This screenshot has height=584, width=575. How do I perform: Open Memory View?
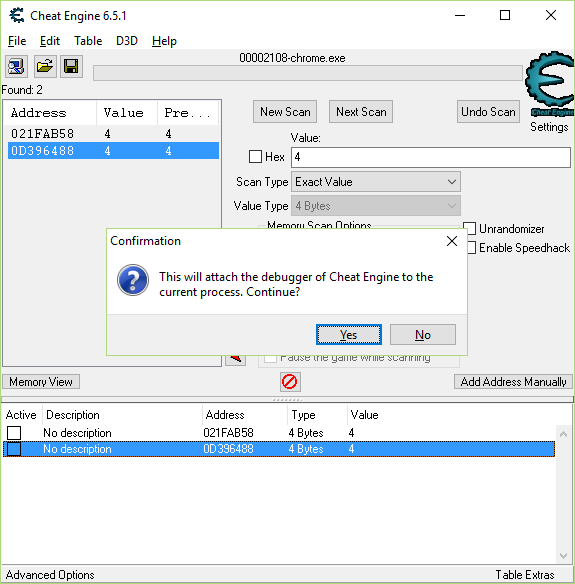click(x=41, y=382)
